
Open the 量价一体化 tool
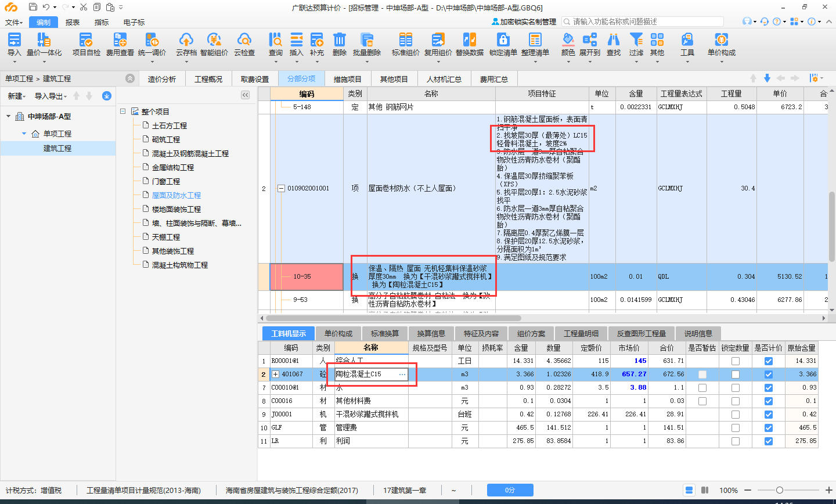click(x=44, y=39)
